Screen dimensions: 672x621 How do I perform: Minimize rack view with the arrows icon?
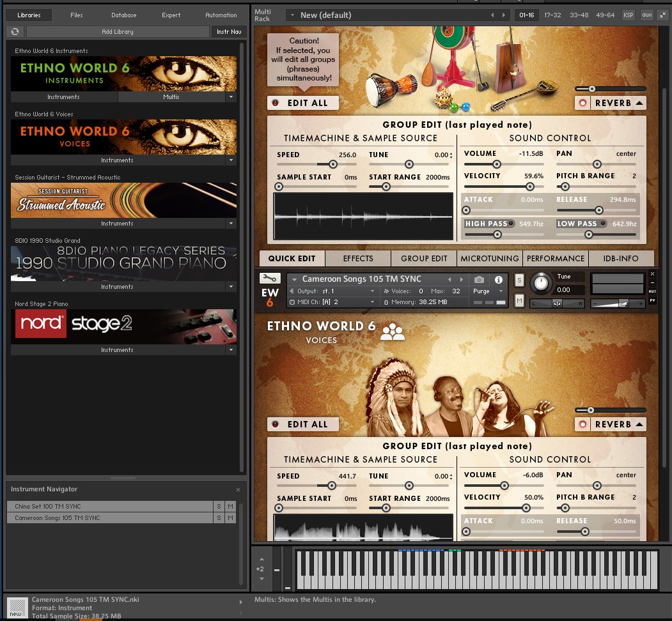point(663,15)
